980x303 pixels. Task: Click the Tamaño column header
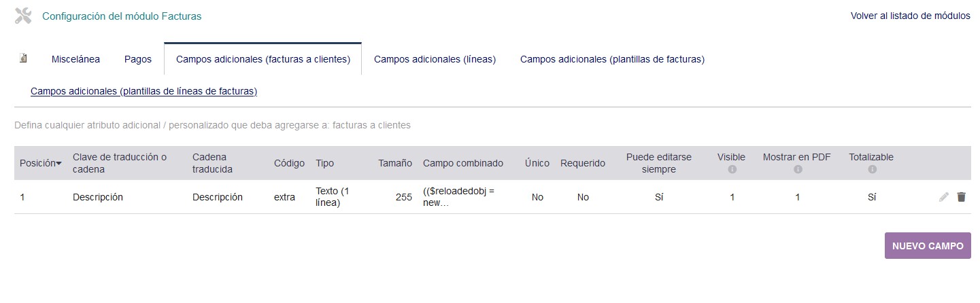click(395, 163)
